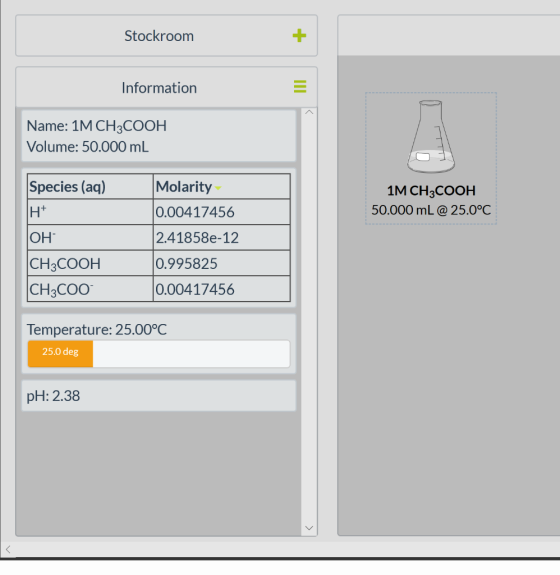The height and width of the screenshot is (575, 560).
Task: Open the Information panel hamburger menu
Action: click(300, 87)
